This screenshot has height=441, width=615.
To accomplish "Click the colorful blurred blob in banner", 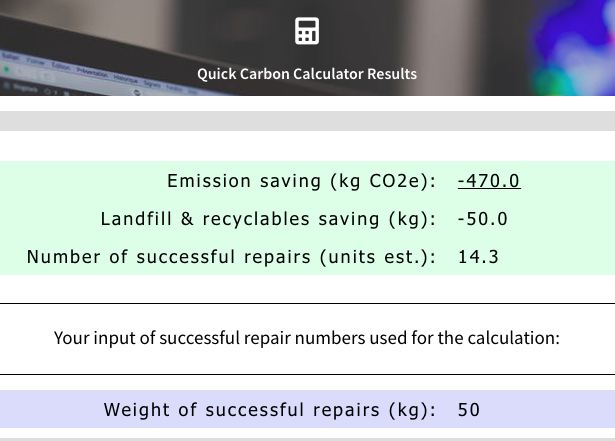I will pyautogui.click(x=575, y=47).
